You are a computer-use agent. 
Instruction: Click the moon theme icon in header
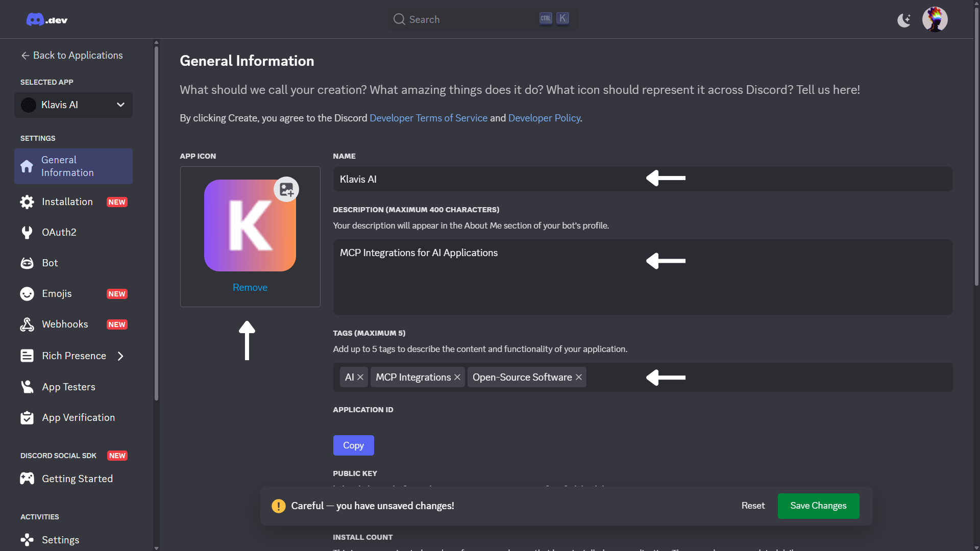pyautogui.click(x=904, y=20)
